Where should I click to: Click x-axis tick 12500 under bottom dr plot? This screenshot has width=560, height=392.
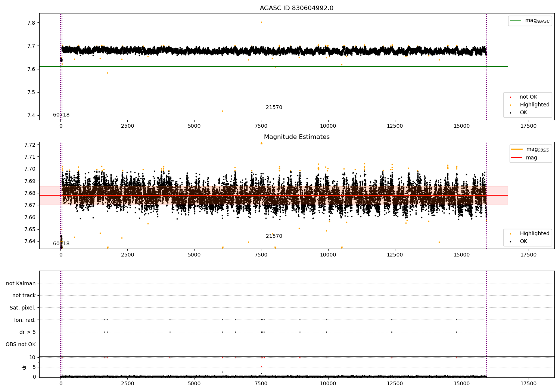coord(395,383)
